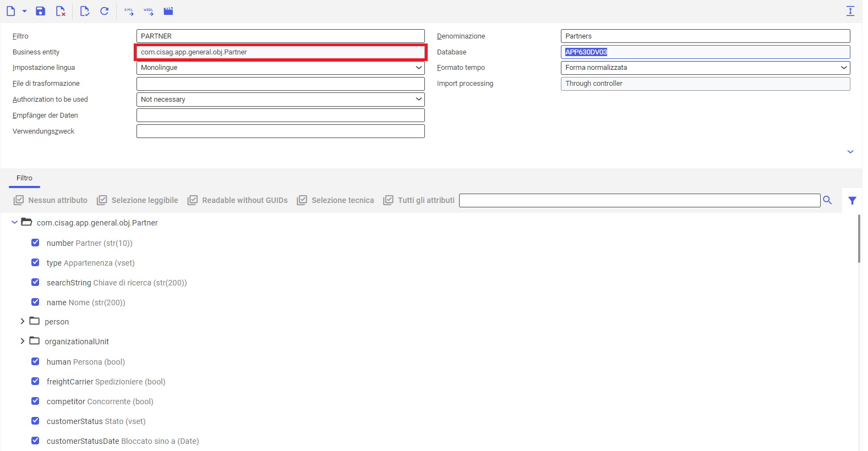Image resolution: width=868 pixels, height=451 pixels.
Task: Click the Business entity label
Action: [36, 52]
